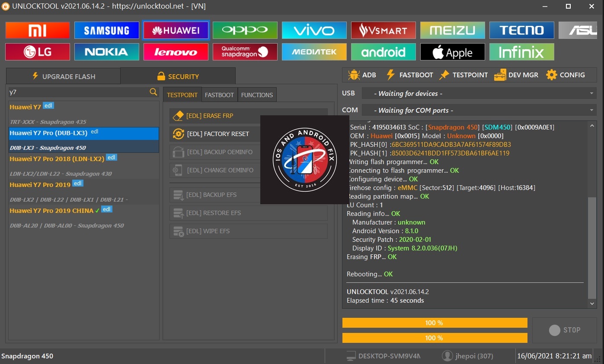
Task: Click the Erasing FRP... OK log line
Action: click(x=372, y=257)
